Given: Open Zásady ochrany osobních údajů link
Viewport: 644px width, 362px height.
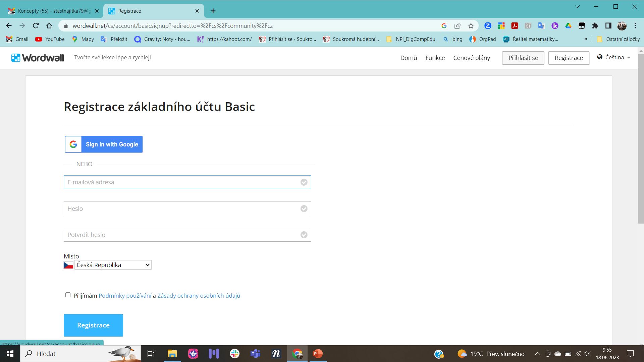Looking at the screenshot, I should pos(198,295).
